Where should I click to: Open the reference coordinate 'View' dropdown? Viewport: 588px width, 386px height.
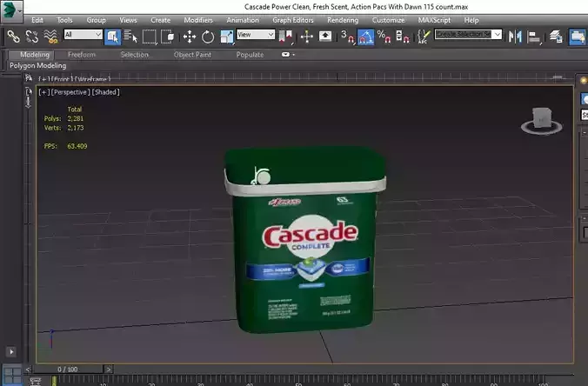point(256,35)
